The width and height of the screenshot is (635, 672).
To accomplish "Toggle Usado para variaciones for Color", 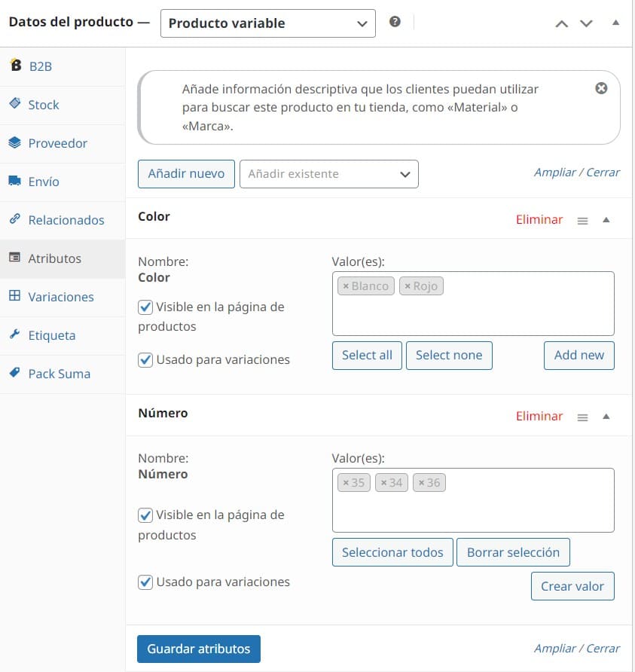I will tap(145, 359).
